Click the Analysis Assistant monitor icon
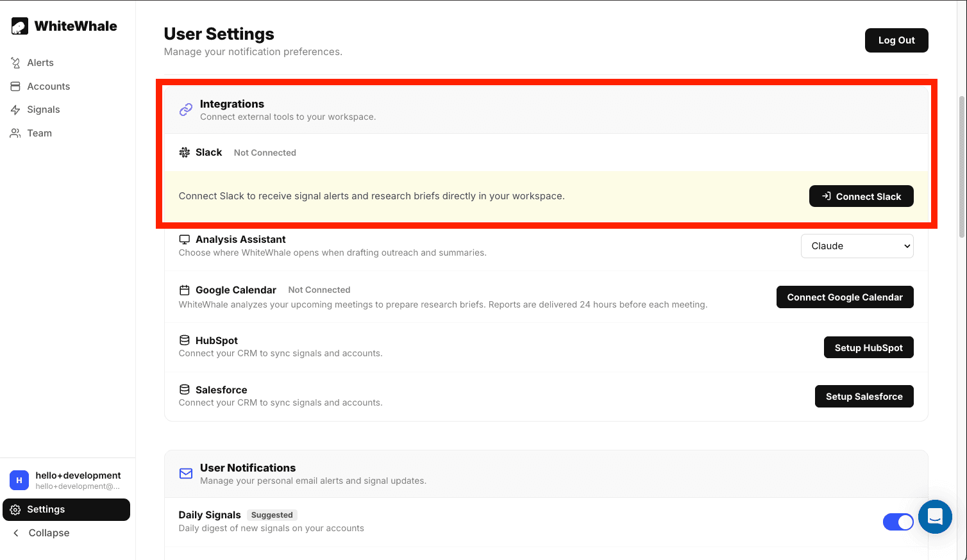This screenshot has height=560, width=967. coord(185,240)
